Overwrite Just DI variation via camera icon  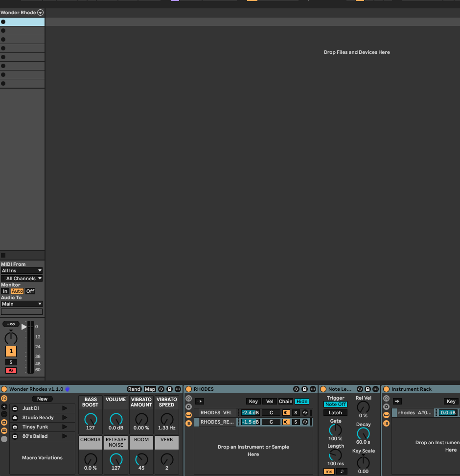[15, 408]
